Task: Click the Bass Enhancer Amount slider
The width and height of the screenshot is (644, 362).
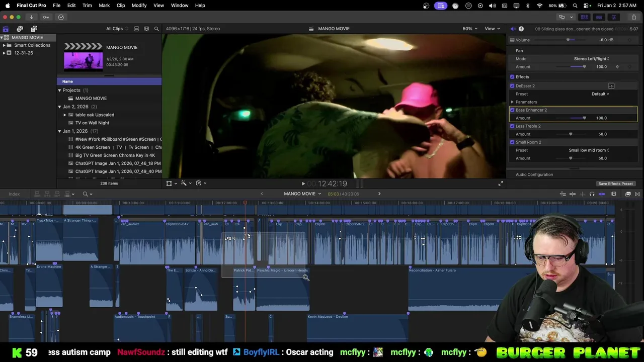Action: [x=571, y=118]
